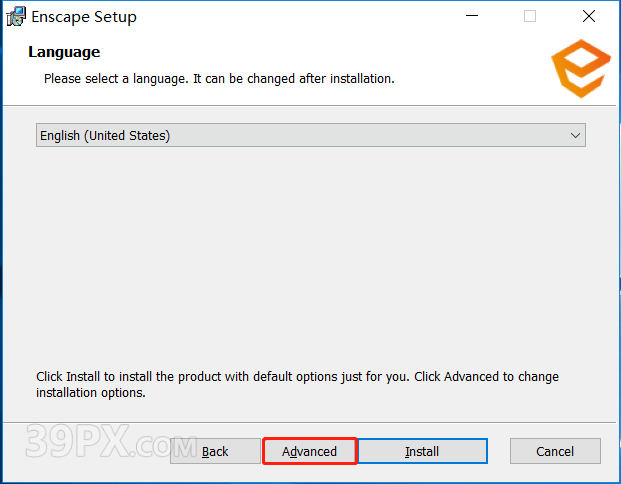Close the Enscape Setup window
Viewport: 621px width, 484px height.
tap(588, 16)
